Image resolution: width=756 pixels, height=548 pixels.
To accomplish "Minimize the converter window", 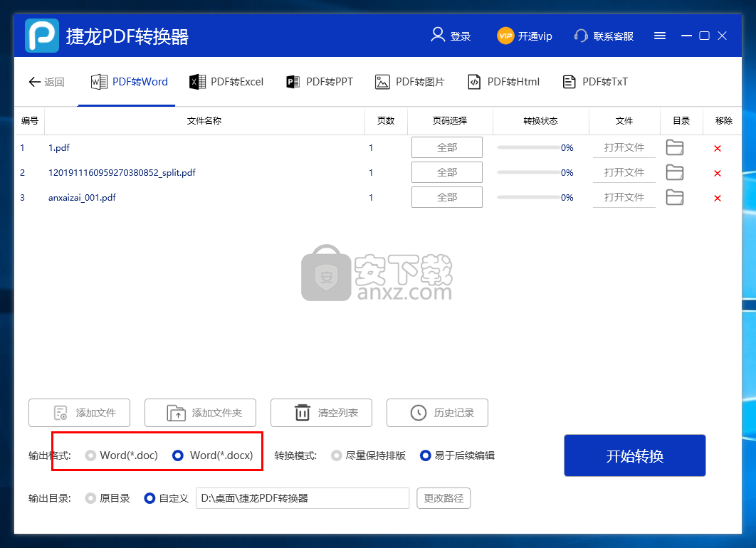I will pos(686,36).
